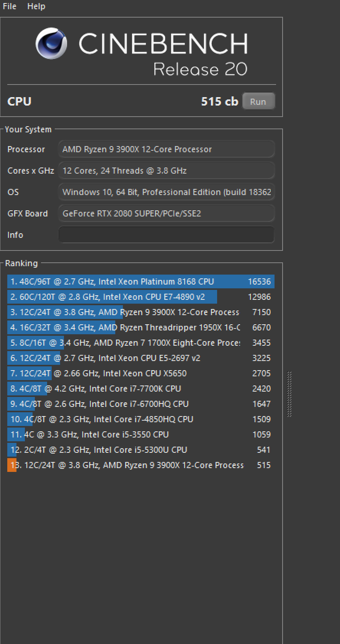340x644 pixels.
Task: Click the Your System section heading
Action: tap(28, 129)
